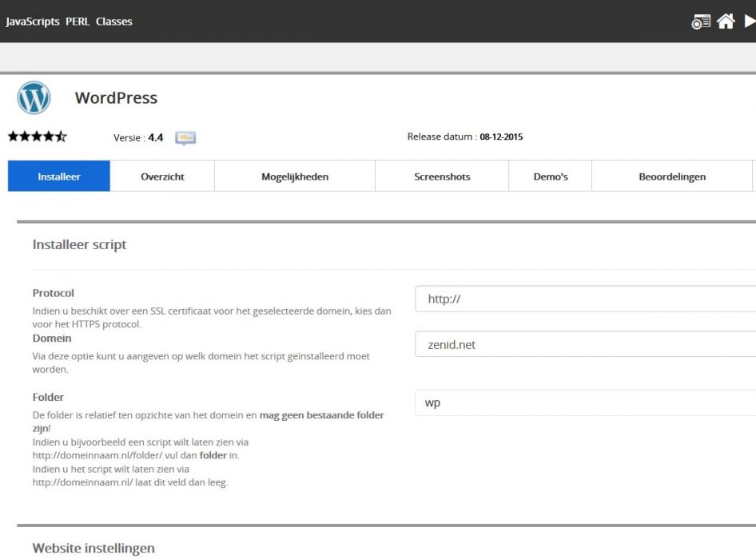This screenshot has width=756, height=559.
Task: Click the "Versie : 4.4" text
Action: click(x=138, y=138)
